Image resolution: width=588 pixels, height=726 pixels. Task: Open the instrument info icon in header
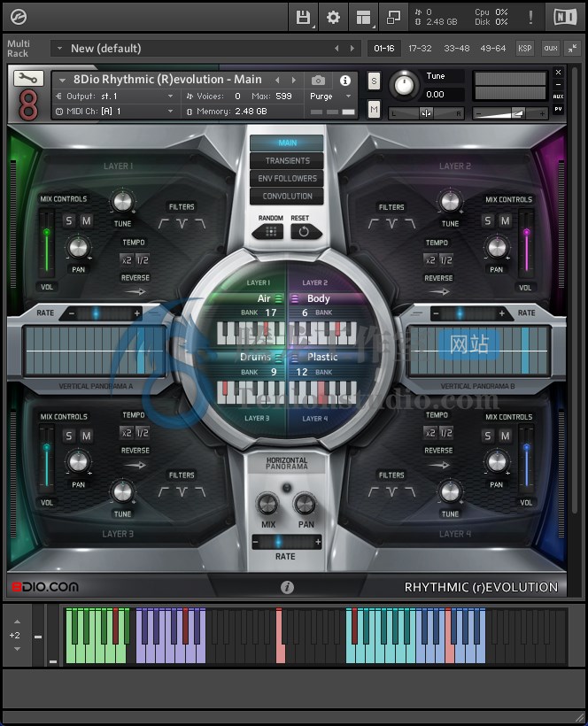(x=345, y=81)
